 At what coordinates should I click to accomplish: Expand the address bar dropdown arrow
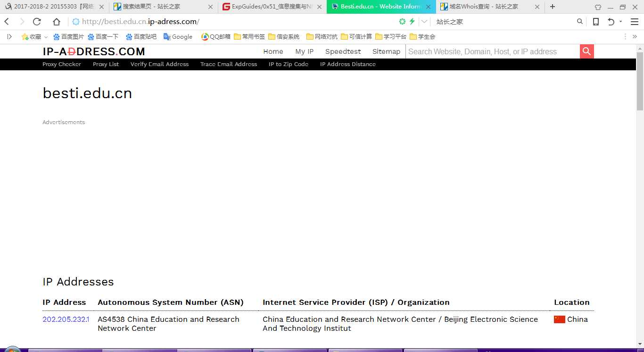click(x=424, y=22)
